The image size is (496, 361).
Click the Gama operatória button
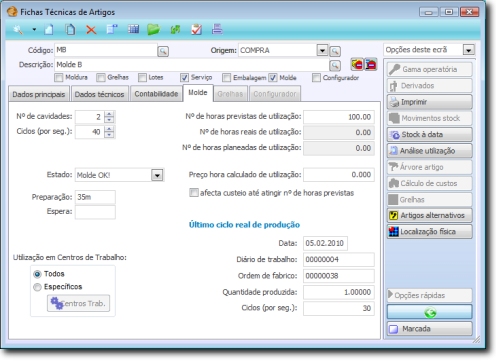pyautogui.click(x=430, y=69)
